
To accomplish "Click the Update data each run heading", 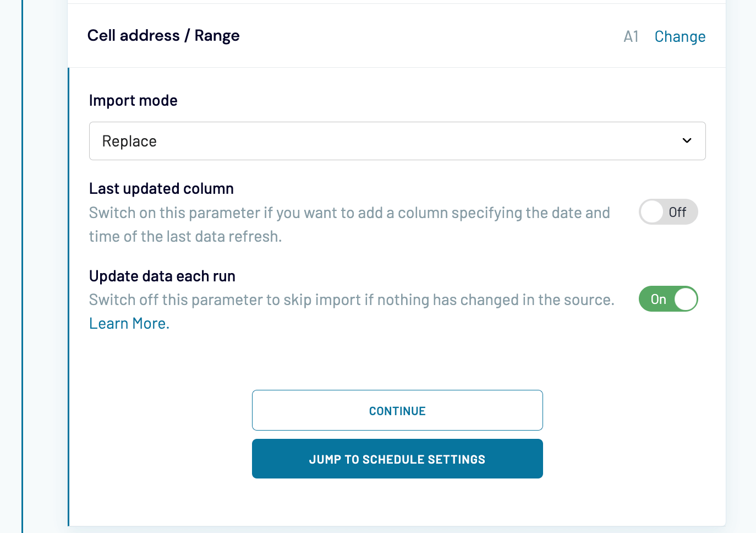I will [x=162, y=275].
